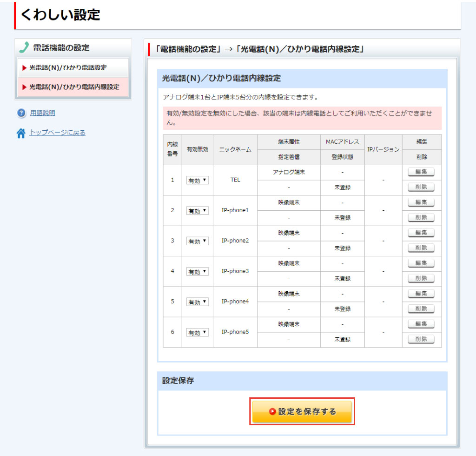Screen dimensions: 476x456
Task: Click the green telephone handset icon
Action: 24,47
